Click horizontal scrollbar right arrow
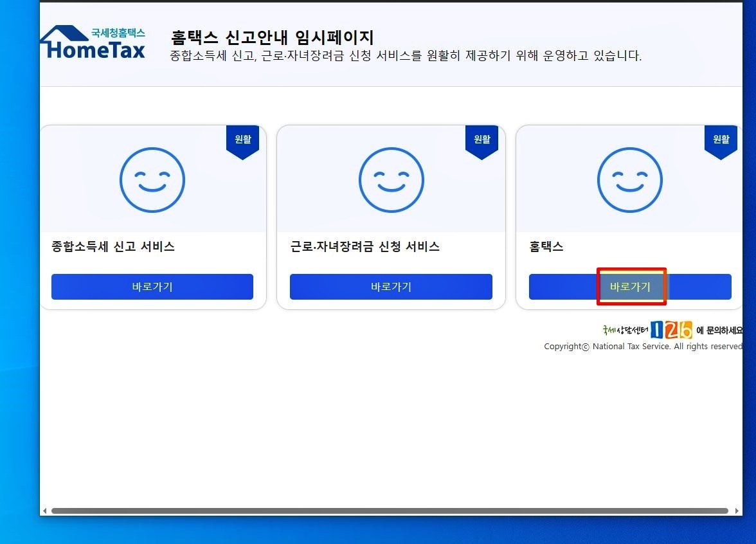756x544 pixels. pyautogui.click(x=737, y=511)
